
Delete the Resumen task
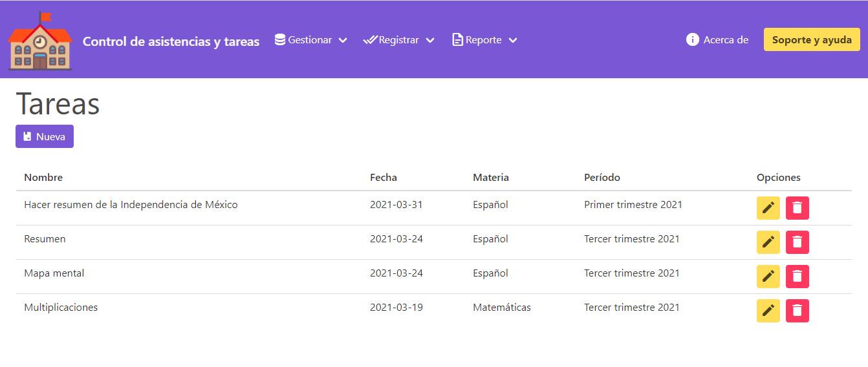797,242
